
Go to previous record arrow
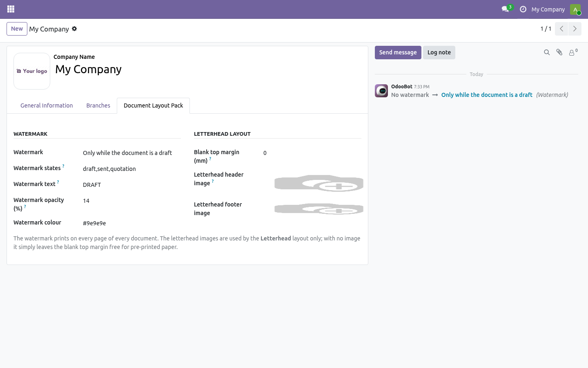coord(561,29)
